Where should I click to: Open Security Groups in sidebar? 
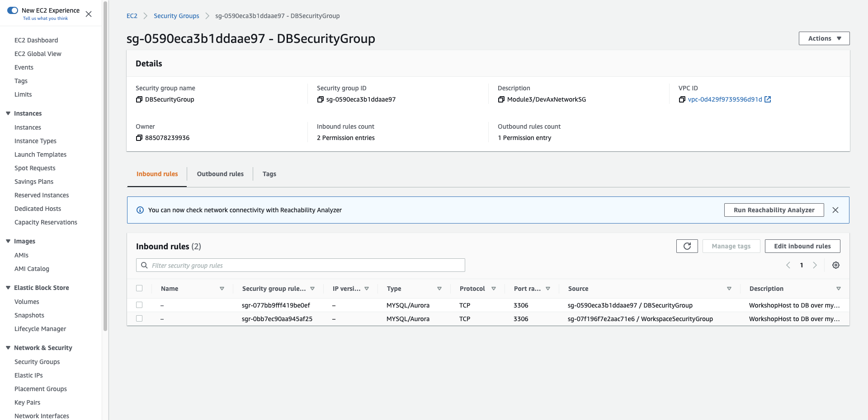coord(37,362)
